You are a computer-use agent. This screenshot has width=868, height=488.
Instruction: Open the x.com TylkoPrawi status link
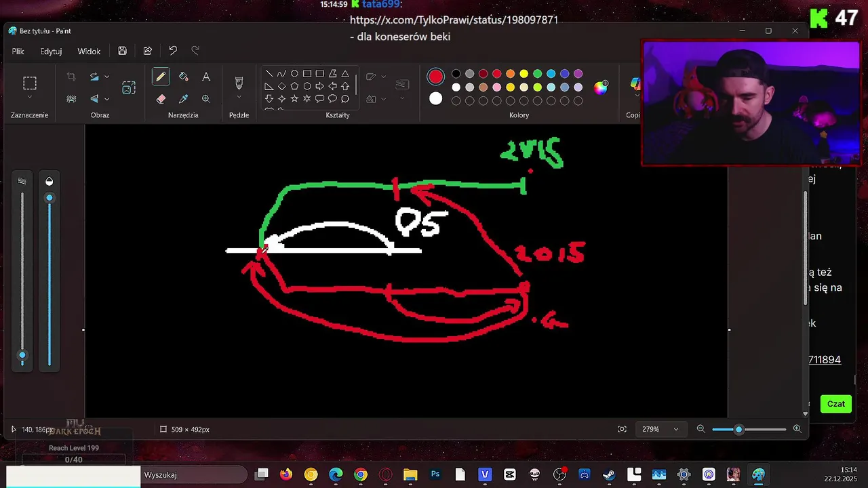point(454,20)
